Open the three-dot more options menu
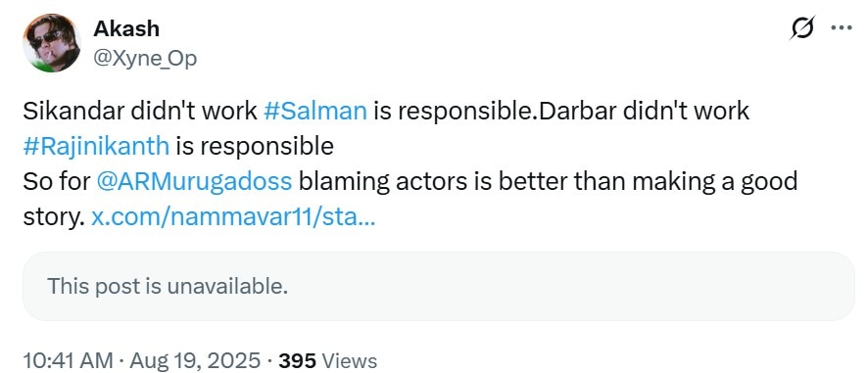 (x=842, y=27)
